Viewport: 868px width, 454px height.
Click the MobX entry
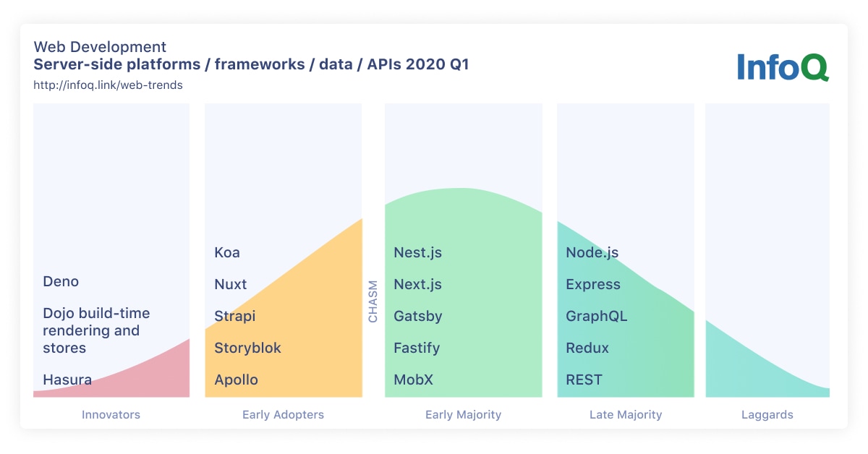(412, 380)
